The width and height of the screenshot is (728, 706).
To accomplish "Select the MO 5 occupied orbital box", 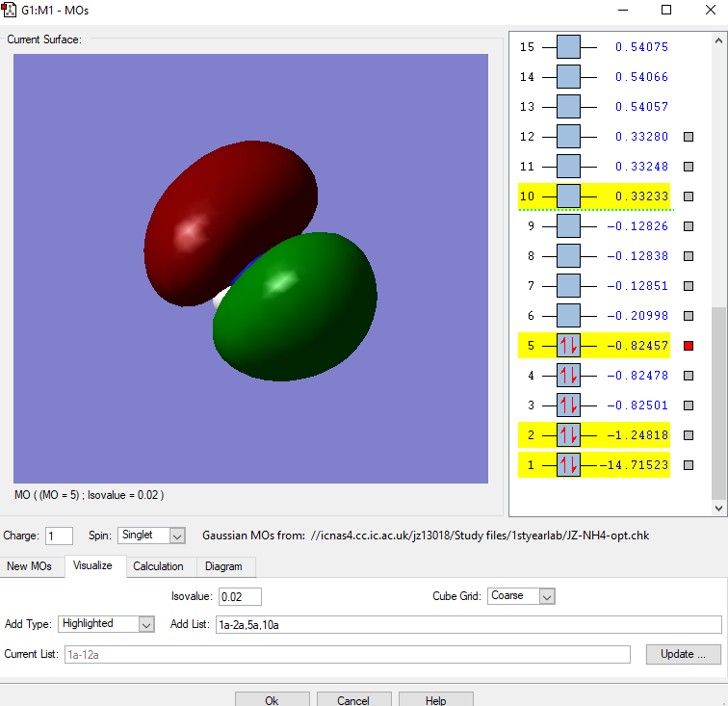I will tap(568, 346).
